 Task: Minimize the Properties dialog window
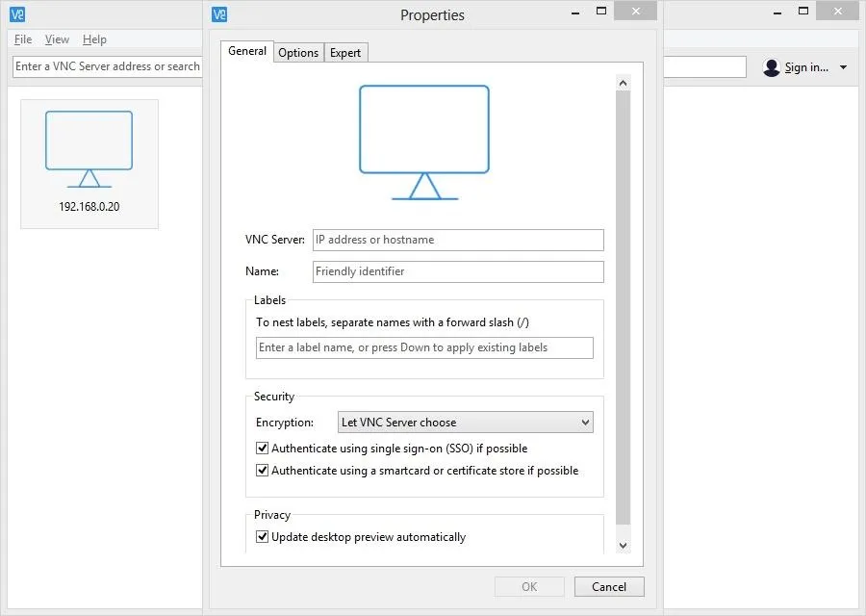coord(575,11)
